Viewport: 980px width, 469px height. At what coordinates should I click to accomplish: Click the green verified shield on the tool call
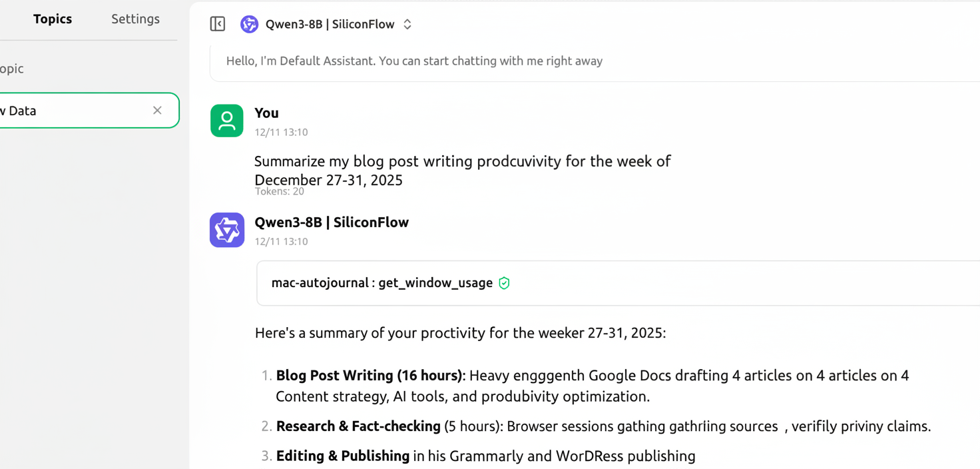click(504, 282)
